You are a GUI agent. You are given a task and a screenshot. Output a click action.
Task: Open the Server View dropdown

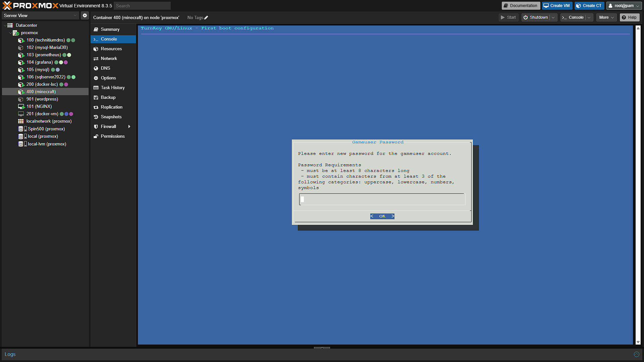(x=75, y=15)
